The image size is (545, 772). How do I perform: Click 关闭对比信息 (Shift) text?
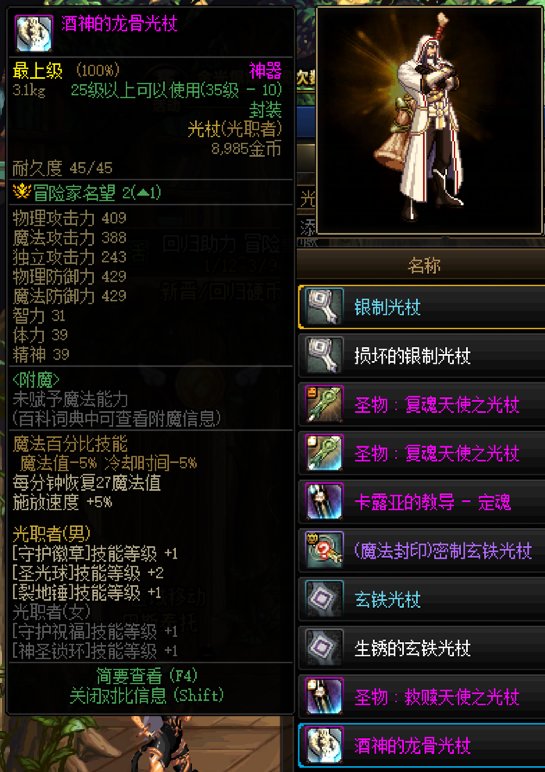pyautogui.click(x=147, y=695)
